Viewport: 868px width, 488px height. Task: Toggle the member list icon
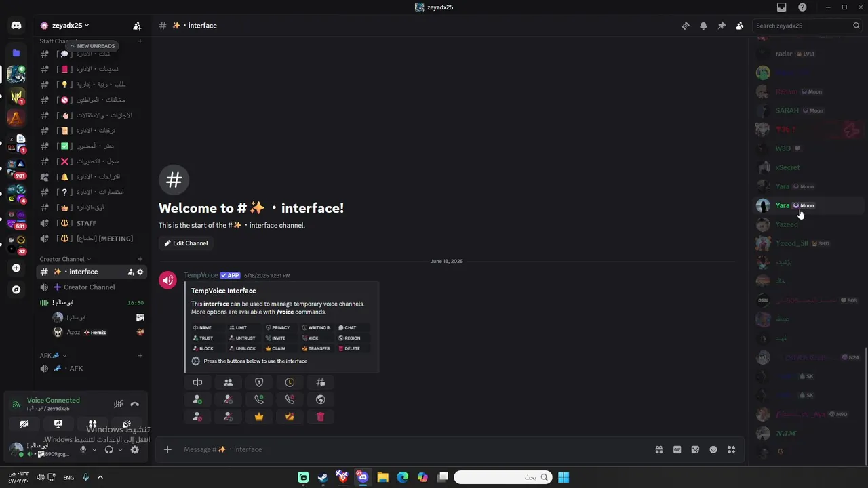[x=740, y=26]
